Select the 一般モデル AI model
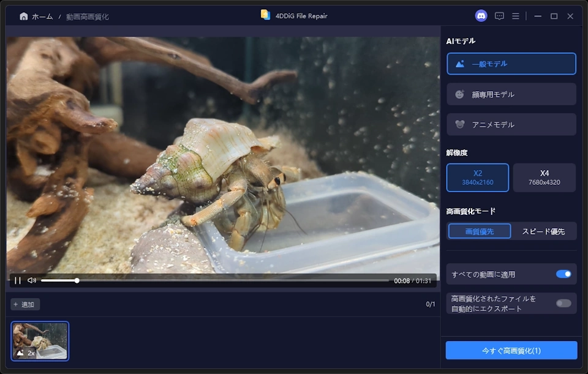Screen dimensions: 588x374 click(511, 64)
